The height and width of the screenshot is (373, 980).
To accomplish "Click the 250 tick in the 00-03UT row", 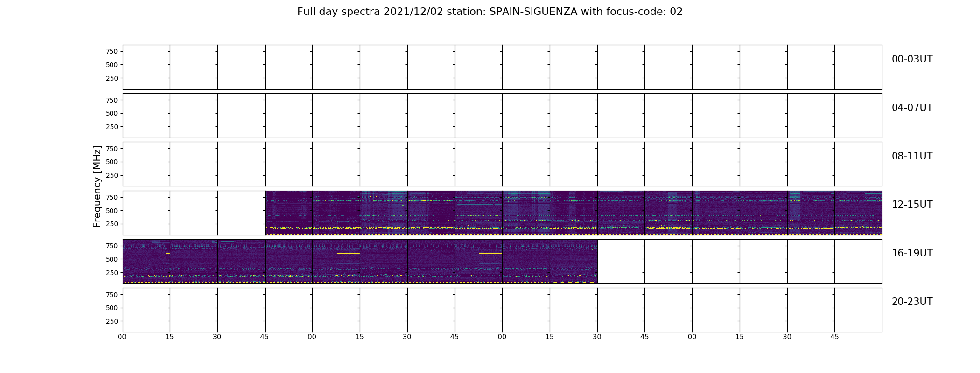I will [112, 78].
